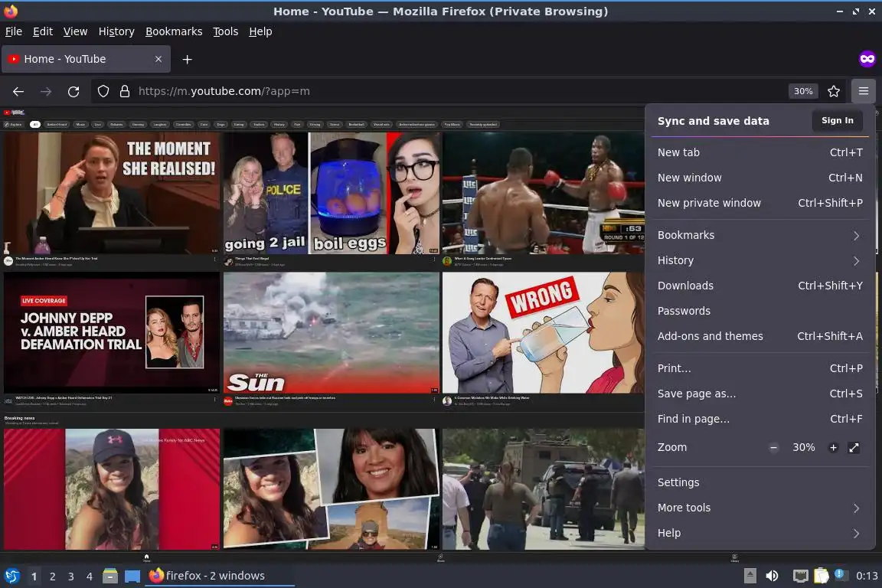
Task: Reset zoom via 30% badge in address bar
Action: (x=802, y=91)
